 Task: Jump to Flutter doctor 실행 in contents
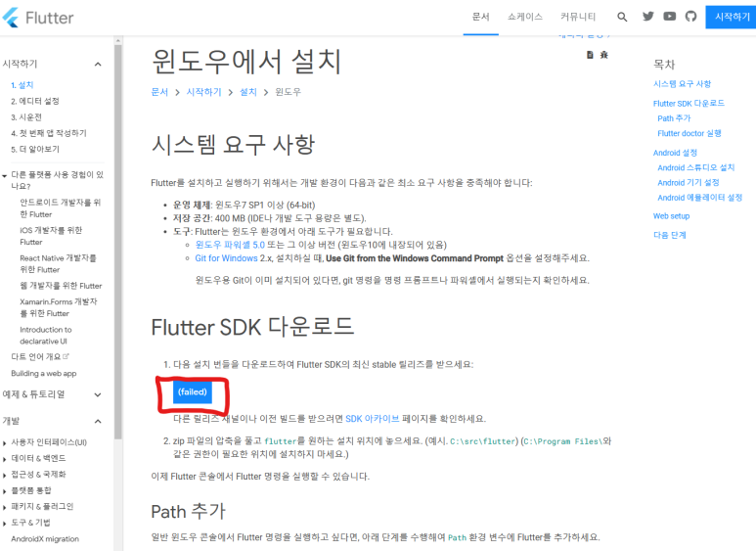coord(689,133)
